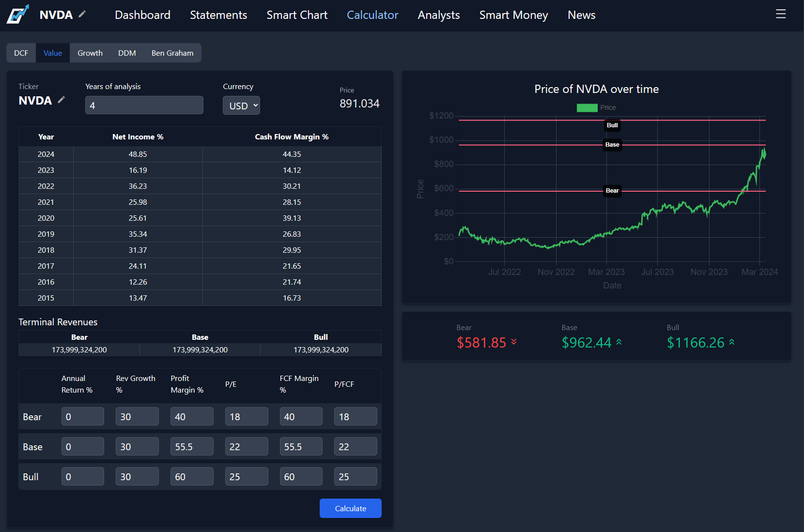This screenshot has height=532, width=804.
Task: Click Bull P/FCF input
Action: pyautogui.click(x=356, y=476)
